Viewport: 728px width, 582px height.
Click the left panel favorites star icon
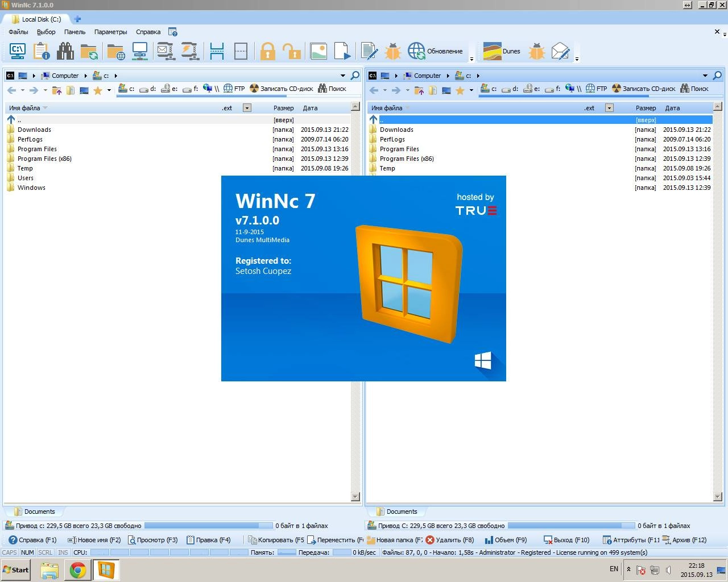click(98, 90)
